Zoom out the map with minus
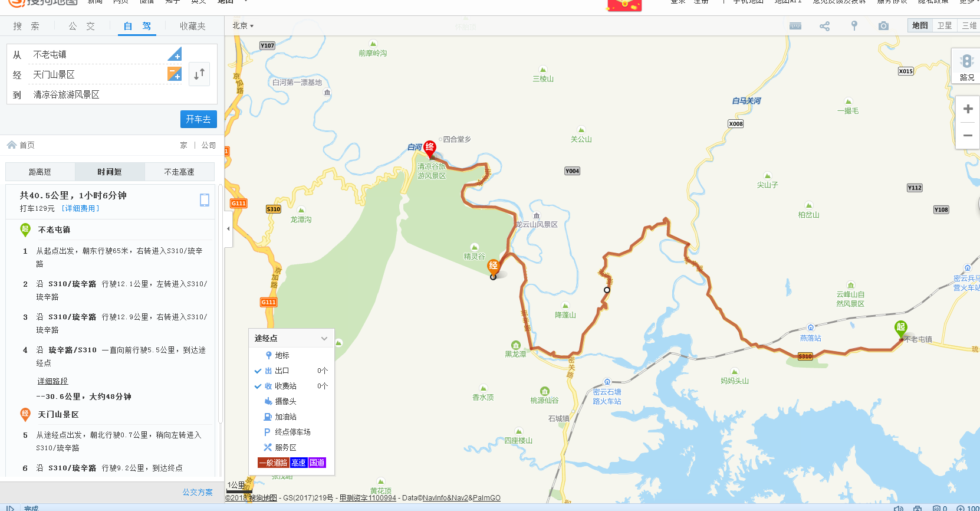Image resolution: width=980 pixels, height=511 pixels. point(968,136)
